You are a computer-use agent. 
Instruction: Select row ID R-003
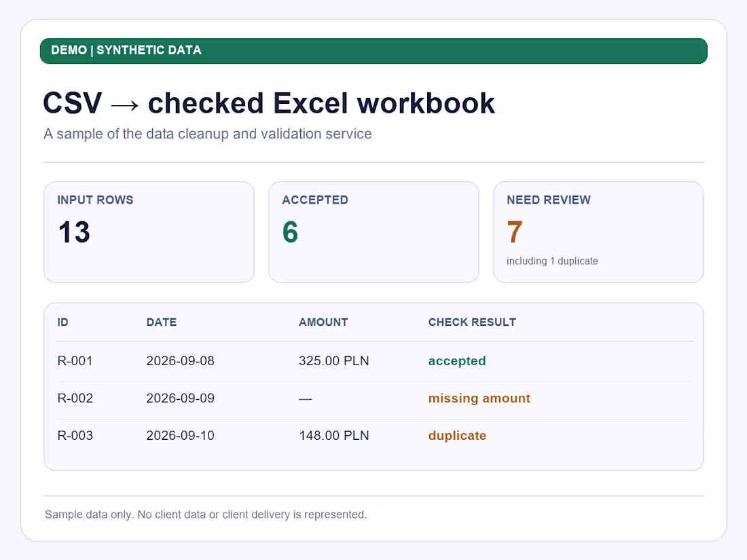(x=75, y=436)
